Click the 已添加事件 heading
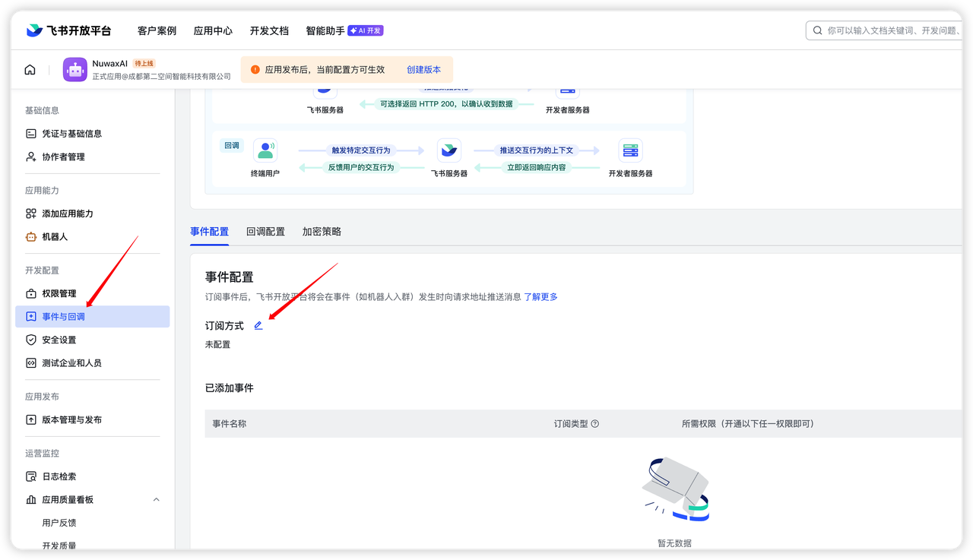The height and width of the screenshot is (560, 973). (x=230, y=388)
